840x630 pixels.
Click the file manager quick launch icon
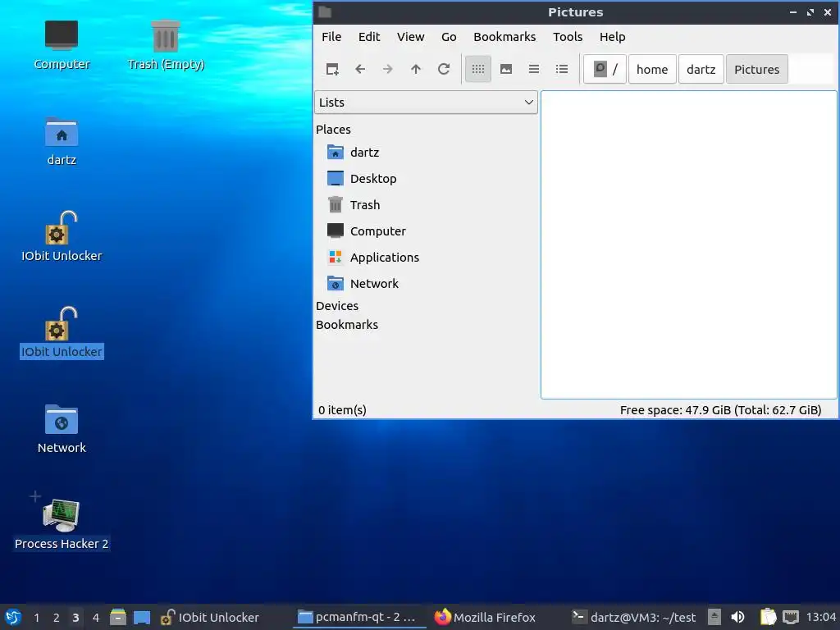pos(118,617)
